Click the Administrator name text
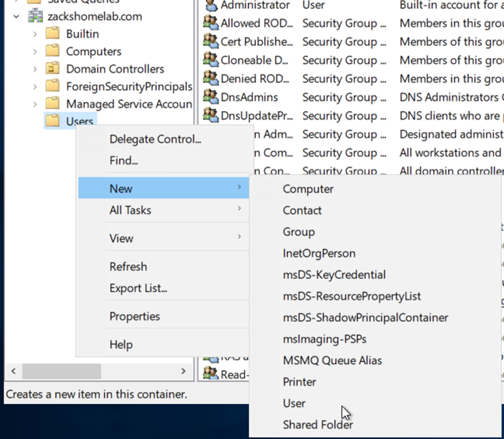Image resolution: width=504 pixels, height=439 pixels. pyautogui.click(x=255, y=5)
